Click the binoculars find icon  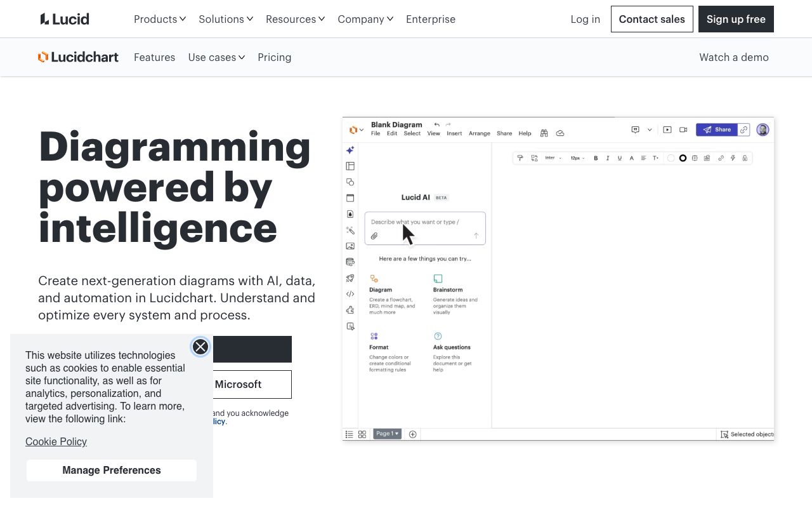click(544, 133)
